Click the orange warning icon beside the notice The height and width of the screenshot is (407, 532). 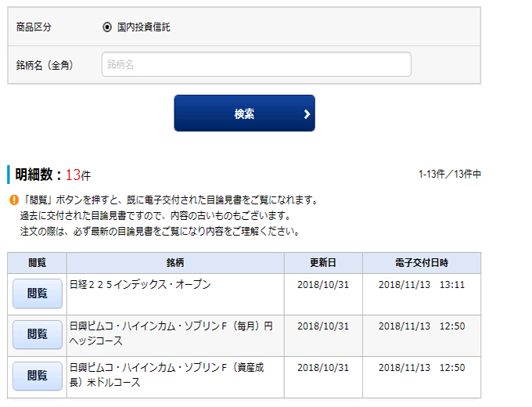coord(13,200)
